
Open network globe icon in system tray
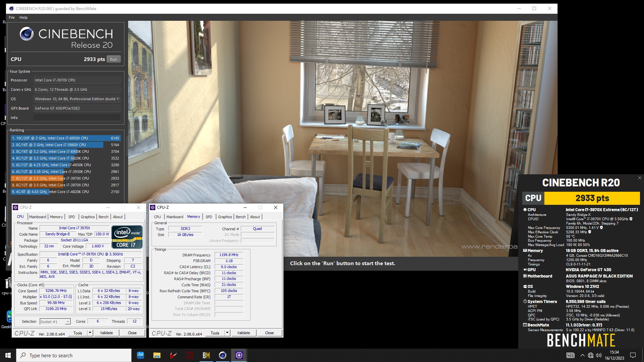591,355
